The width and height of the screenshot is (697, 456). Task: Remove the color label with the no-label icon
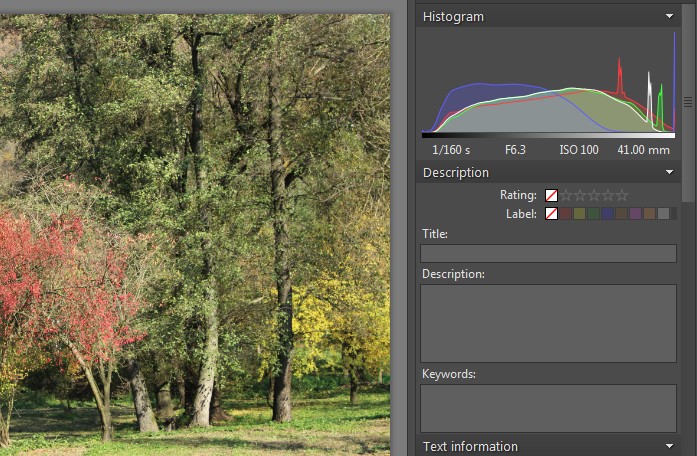pos(551,214)
